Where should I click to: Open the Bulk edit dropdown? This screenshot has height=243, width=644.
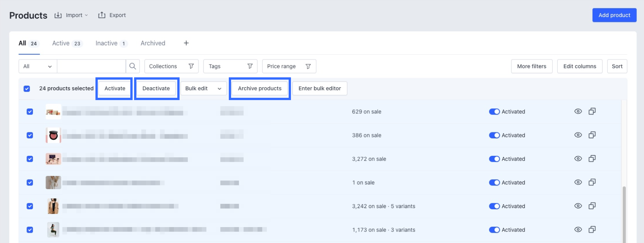click(203, 89)
